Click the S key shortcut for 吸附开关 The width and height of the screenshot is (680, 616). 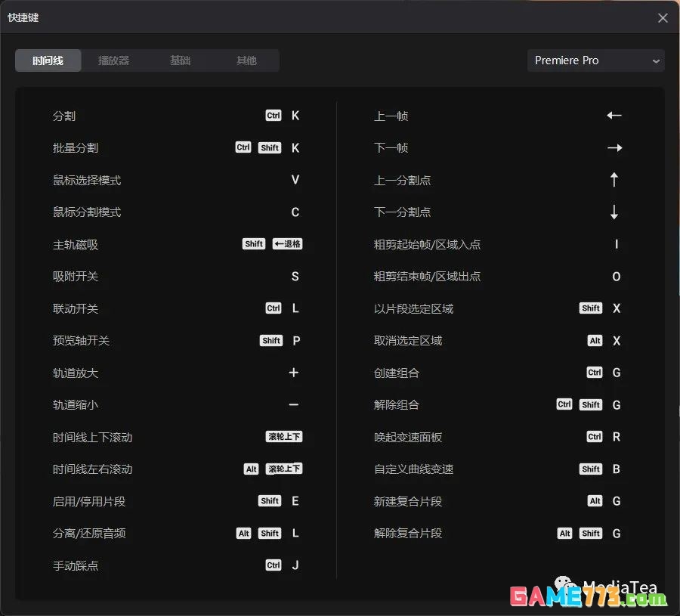[x=295, y=276]
